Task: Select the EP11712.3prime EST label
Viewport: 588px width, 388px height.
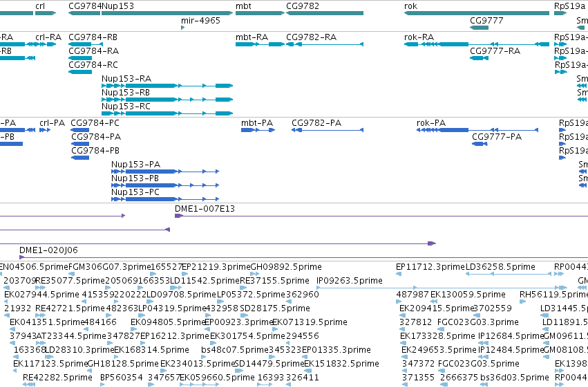Action: [x=430, y=267]
